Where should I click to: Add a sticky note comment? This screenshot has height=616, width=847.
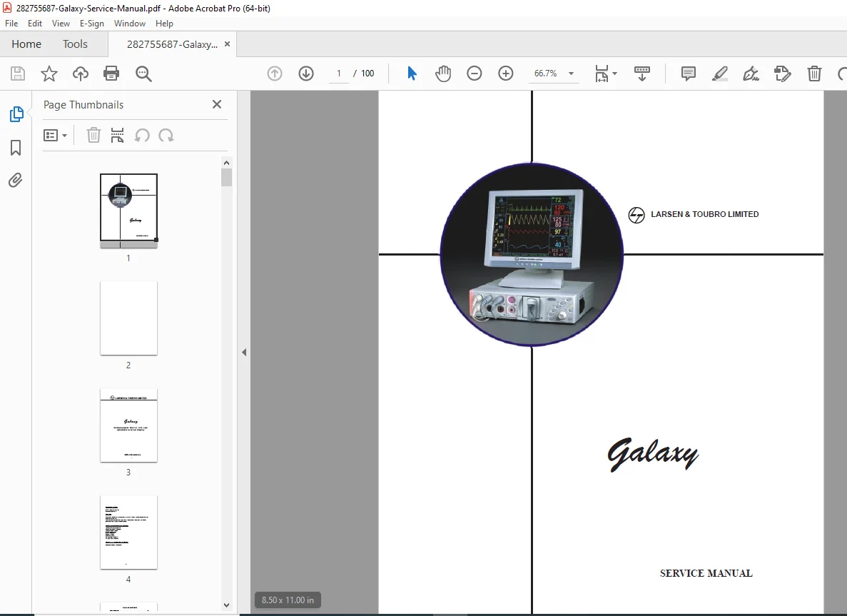pos(688,74)
